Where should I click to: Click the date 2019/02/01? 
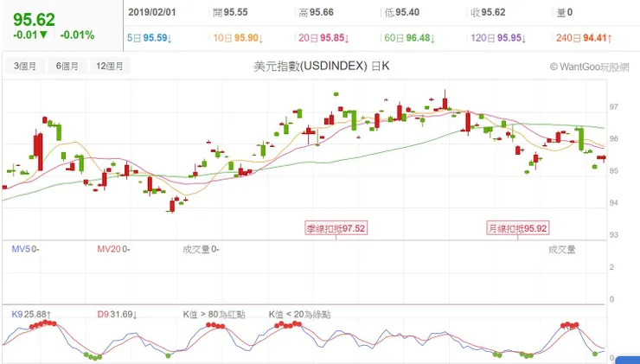click(x=152, y=12)
